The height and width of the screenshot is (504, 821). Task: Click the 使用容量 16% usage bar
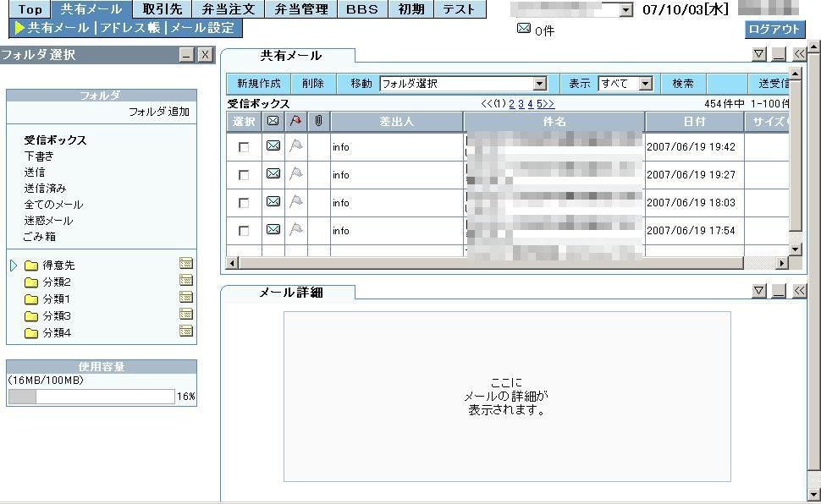[91, 397]
